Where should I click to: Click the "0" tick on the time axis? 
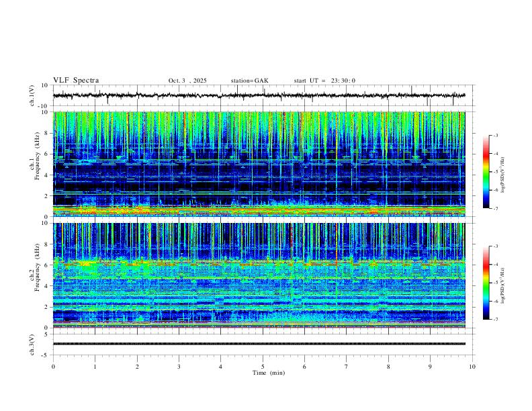53,367
